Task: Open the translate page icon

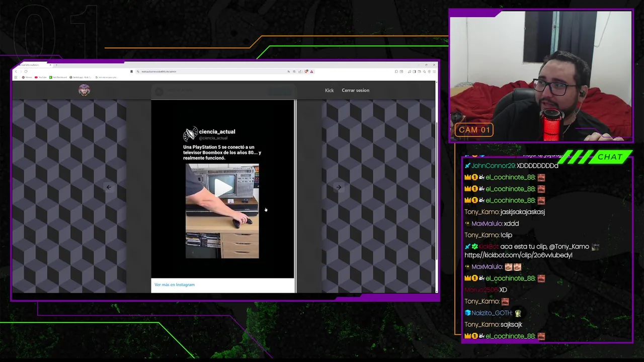Action: coord(289,71)
